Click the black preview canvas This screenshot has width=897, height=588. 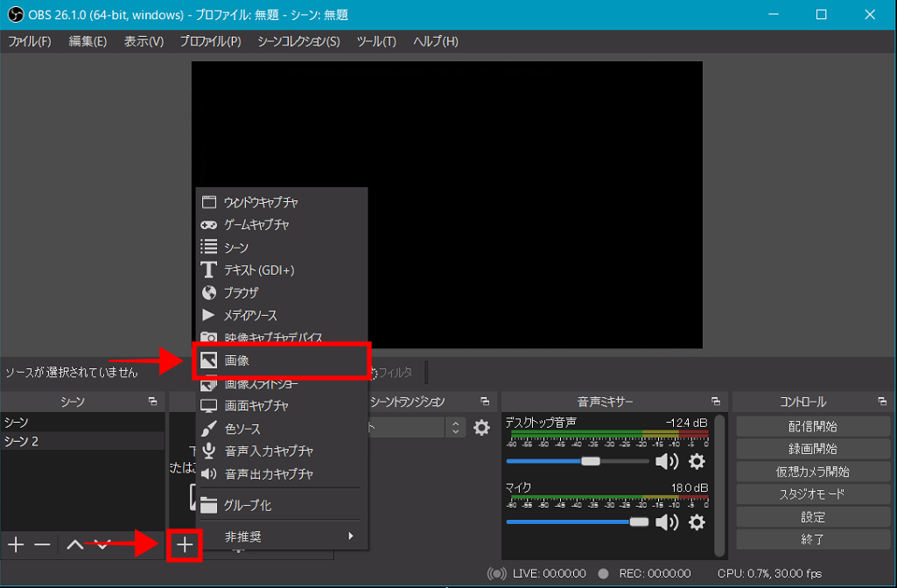tap(447, 205)
